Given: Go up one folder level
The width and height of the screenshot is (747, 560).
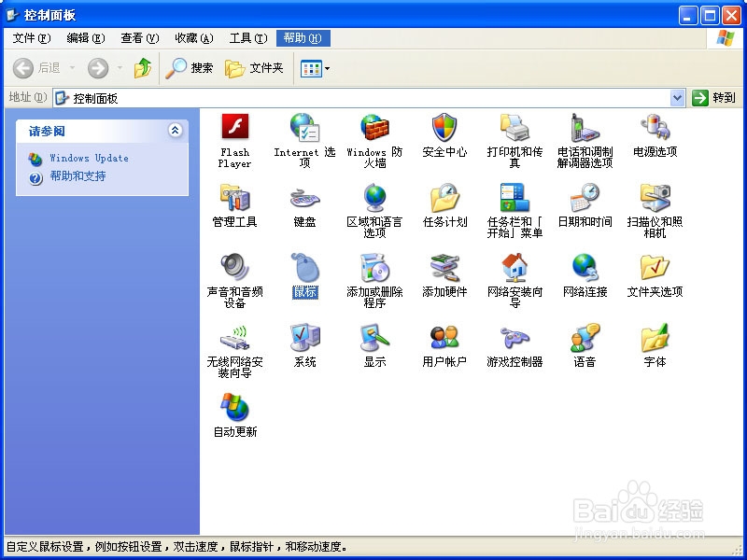Looking at the screenshot, I should (x=143, y=68).
